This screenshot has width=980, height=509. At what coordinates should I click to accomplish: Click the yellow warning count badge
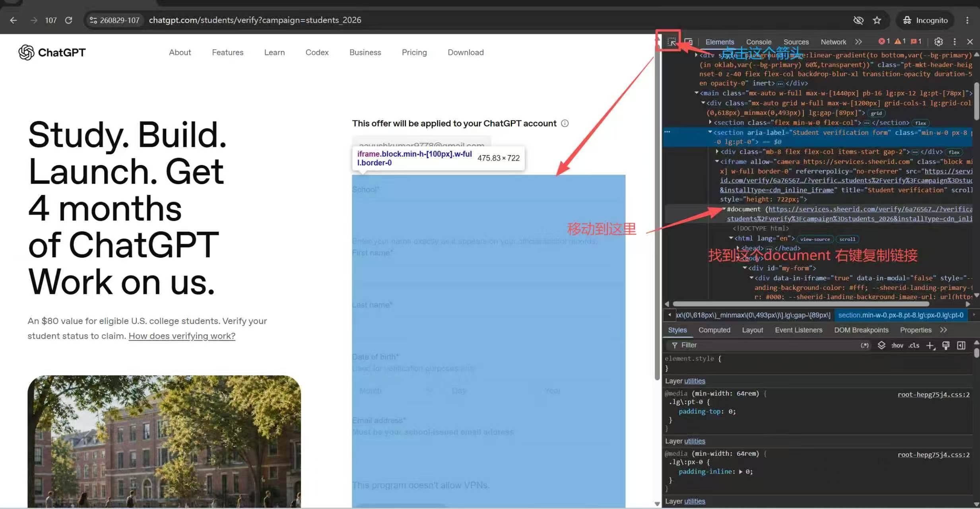[900, 41]
